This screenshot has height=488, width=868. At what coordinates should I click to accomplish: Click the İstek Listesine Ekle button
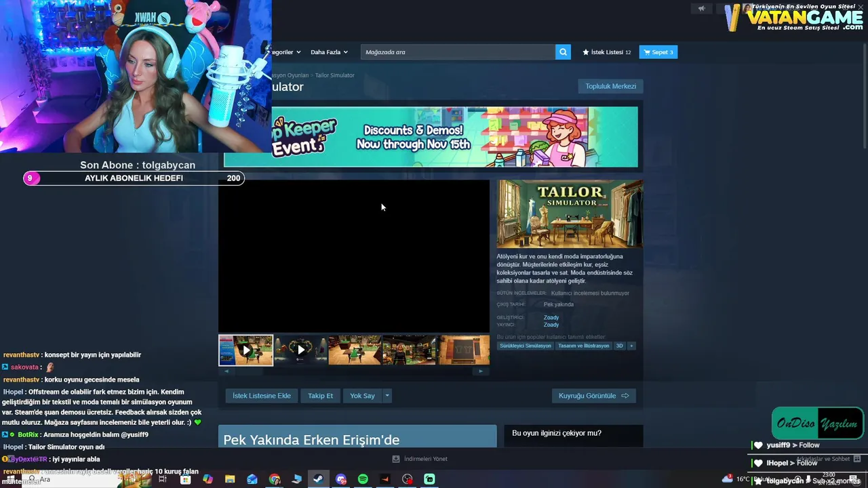click(x=262, y=396)
